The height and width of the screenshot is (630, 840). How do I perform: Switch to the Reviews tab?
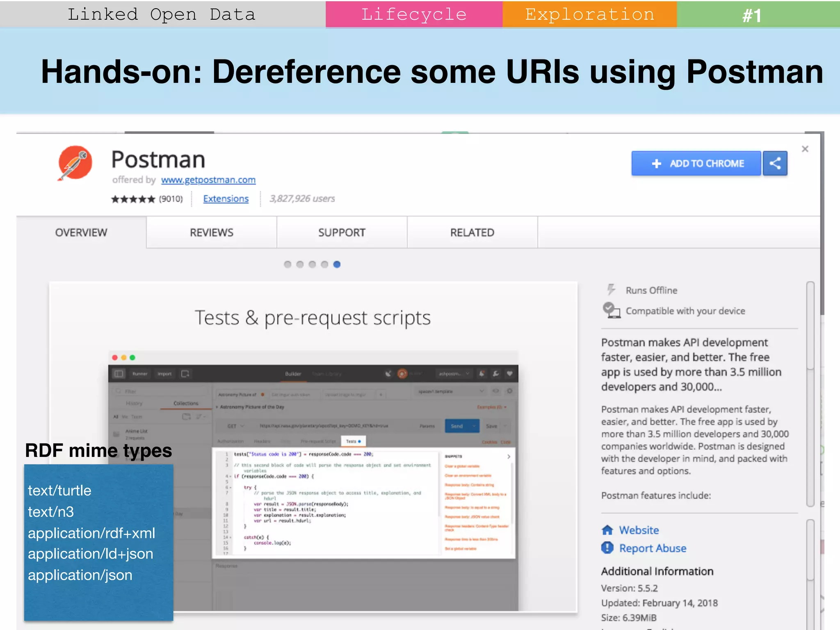(212, 233)
